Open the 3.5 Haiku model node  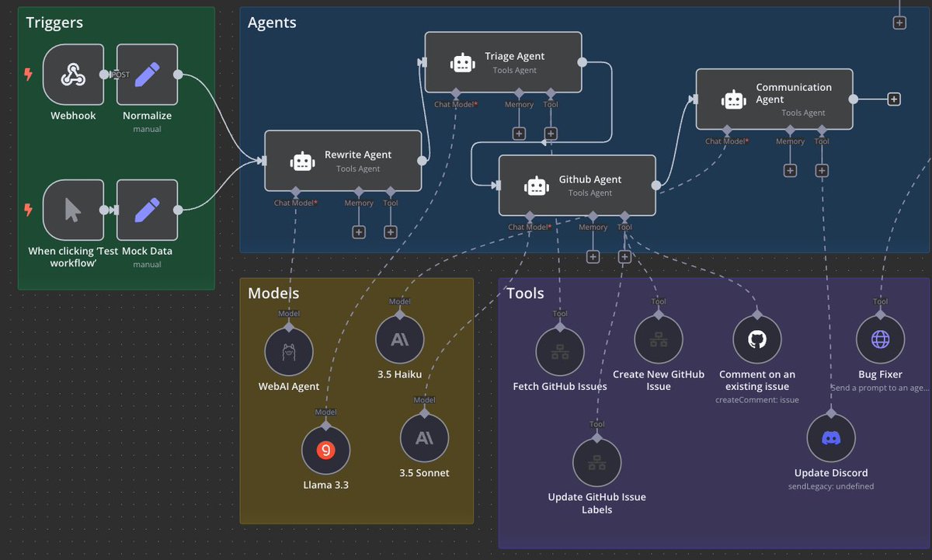click(399, 339)
